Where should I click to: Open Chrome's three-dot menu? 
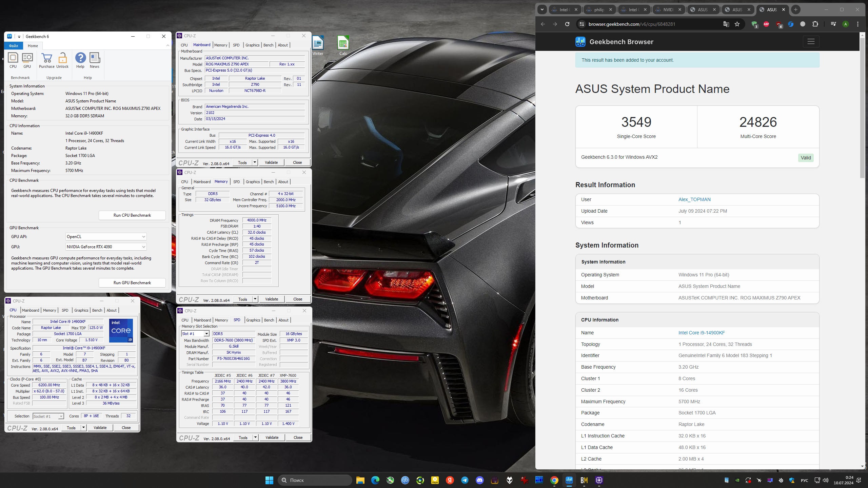tap(858, 24)
